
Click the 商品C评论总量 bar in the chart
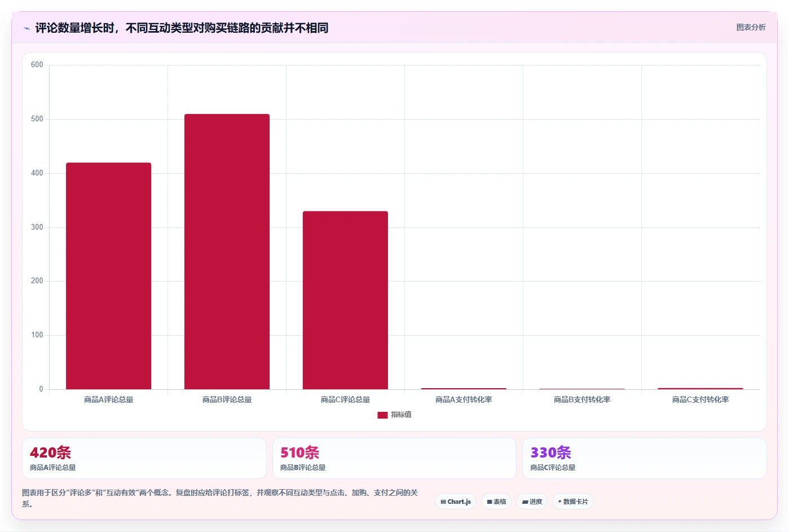pos(345,300)
